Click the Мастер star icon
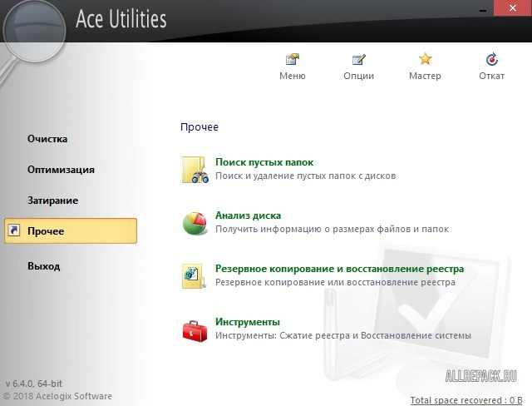This screenshot has height=406, width=532. click(x=425, y=59)
